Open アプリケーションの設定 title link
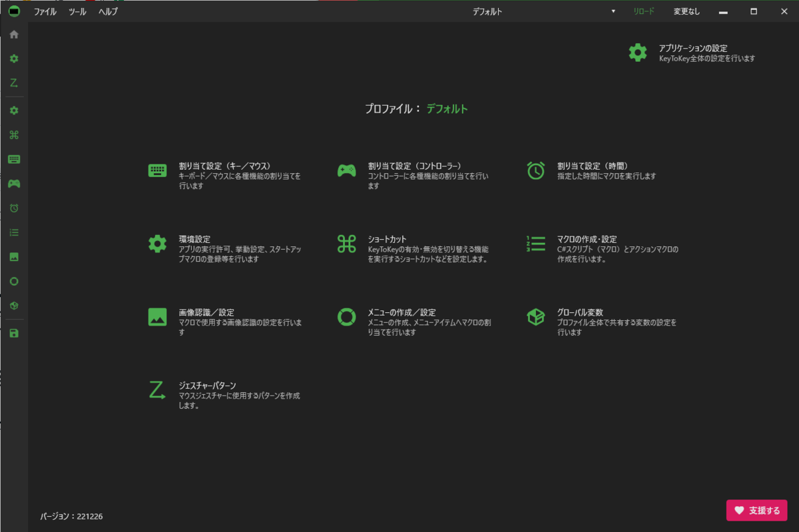 693,48
